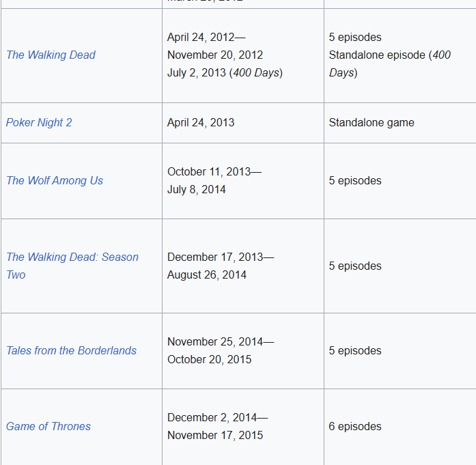Viewport: 476px width, 465px height.
Task: Open The Wolf Among Us link
Action: coord(55,180)
